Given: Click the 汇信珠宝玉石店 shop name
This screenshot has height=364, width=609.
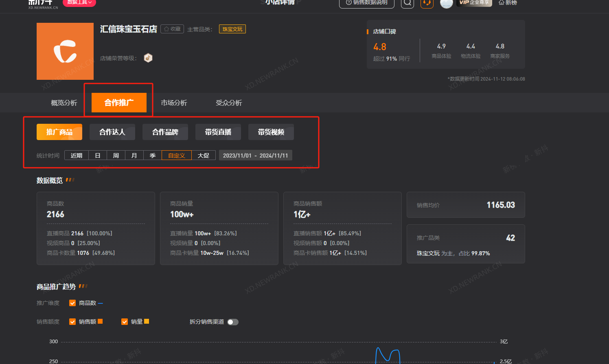Looking at the screenshot, I should click(x=129, y=29).
